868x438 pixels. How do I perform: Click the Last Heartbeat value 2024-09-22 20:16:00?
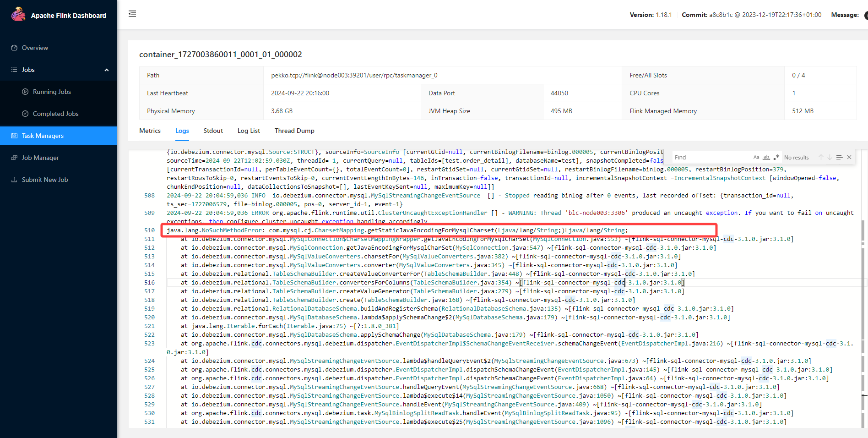click(300, 93)
